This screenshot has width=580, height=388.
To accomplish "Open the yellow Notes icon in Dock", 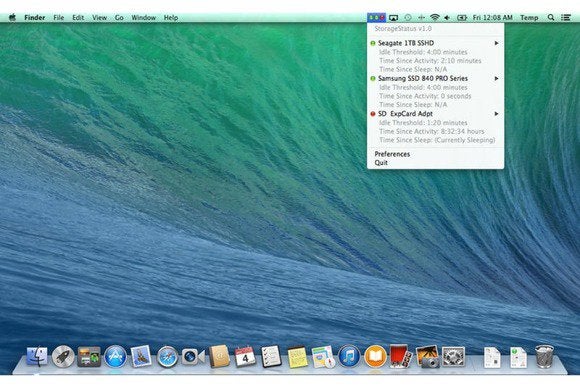I will pos(297,357).
